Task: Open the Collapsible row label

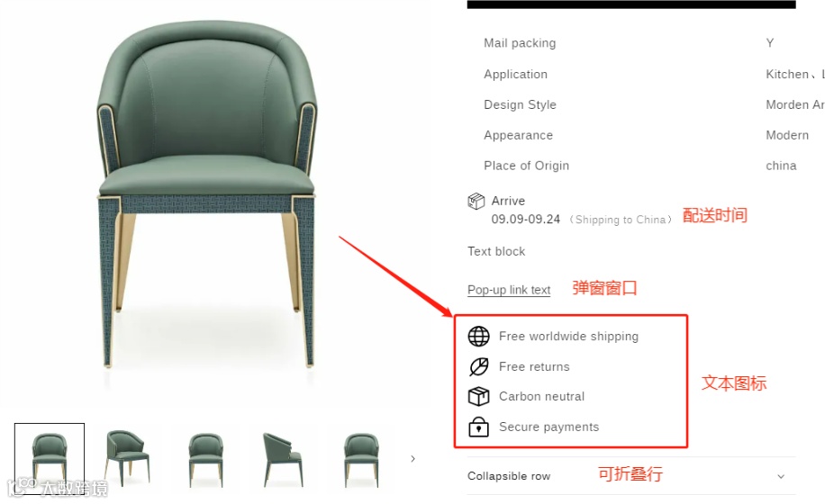Action: coord(509,476)
